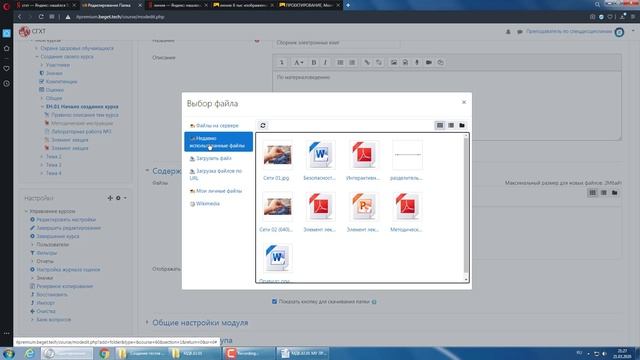Screen dimensions: 640x360
Task: Expand 'Пользователи' in settings block
Action: [33, 244]
